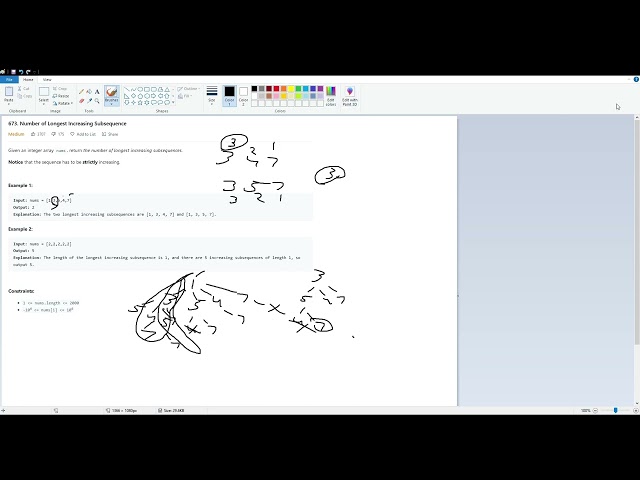
Task: Click the Undo arrow in quick access toolbar
Action: [x=21, y=72]
